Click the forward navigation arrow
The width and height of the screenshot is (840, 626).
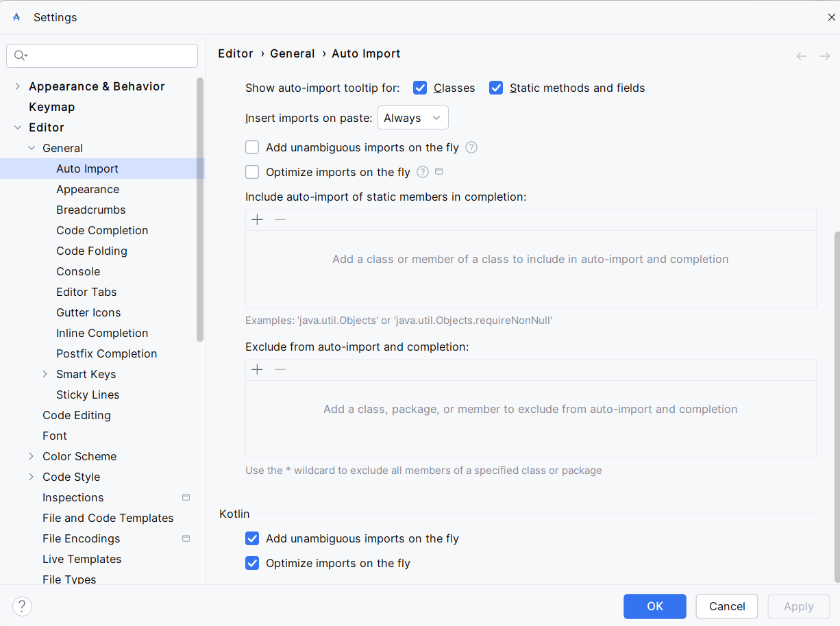[824, 56]
